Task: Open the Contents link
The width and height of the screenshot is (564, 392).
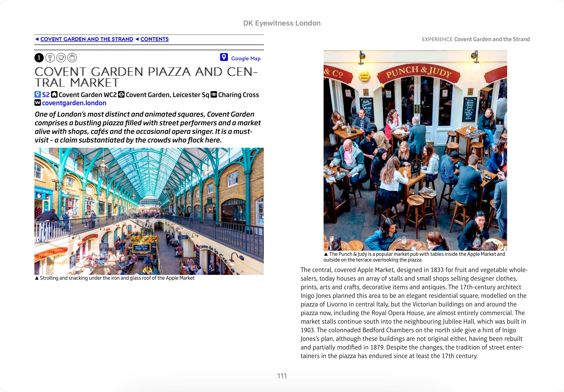Action: click(154, 39)
